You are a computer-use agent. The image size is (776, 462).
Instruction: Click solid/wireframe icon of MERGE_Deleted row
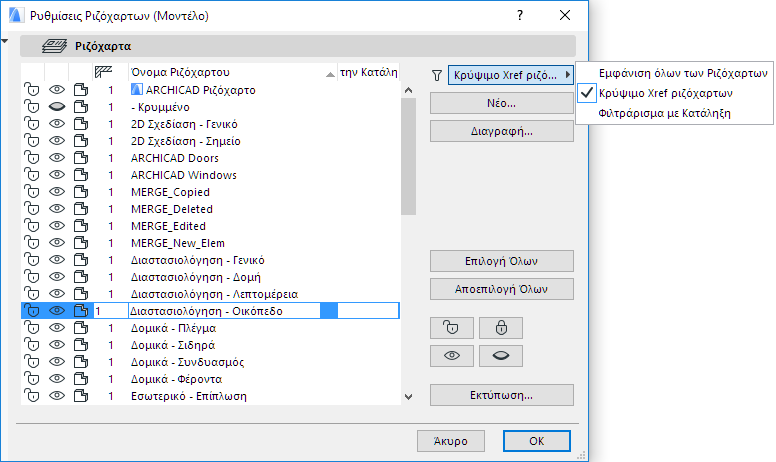tap(81, 209)
